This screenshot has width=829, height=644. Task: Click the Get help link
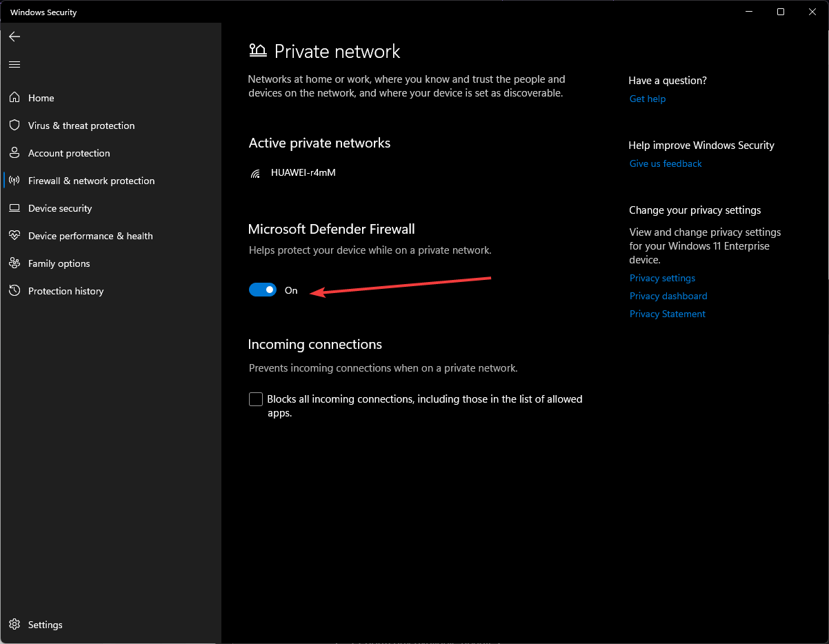click(x=647, y=99)
